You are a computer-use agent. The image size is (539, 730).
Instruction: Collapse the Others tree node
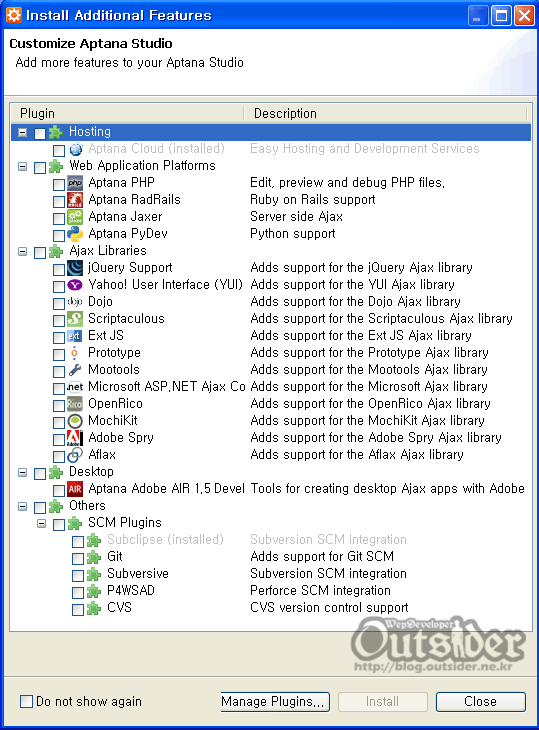point(22,507)
